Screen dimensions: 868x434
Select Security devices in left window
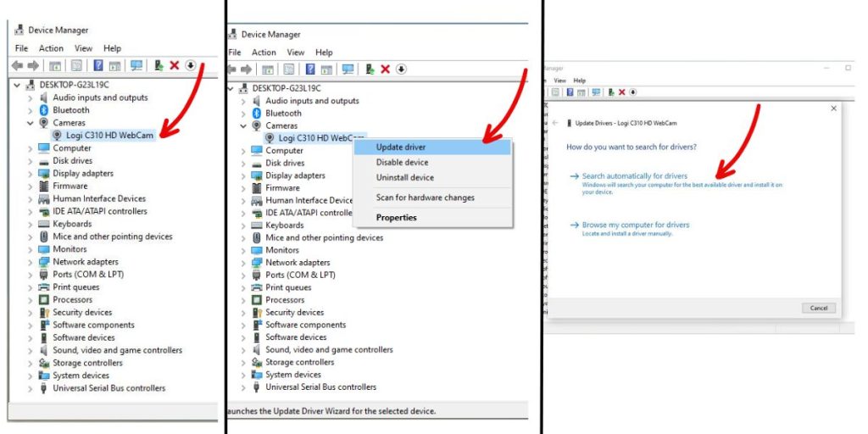click(82, 312)
